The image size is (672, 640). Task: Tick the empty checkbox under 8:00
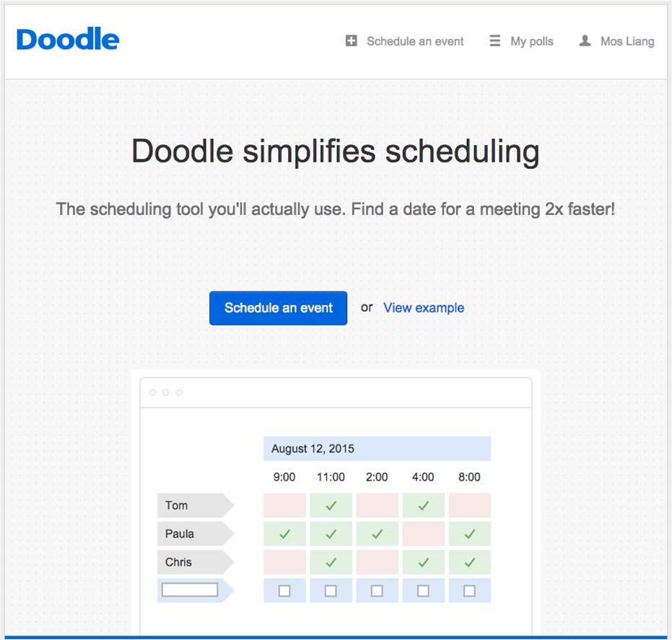(470, 591)
